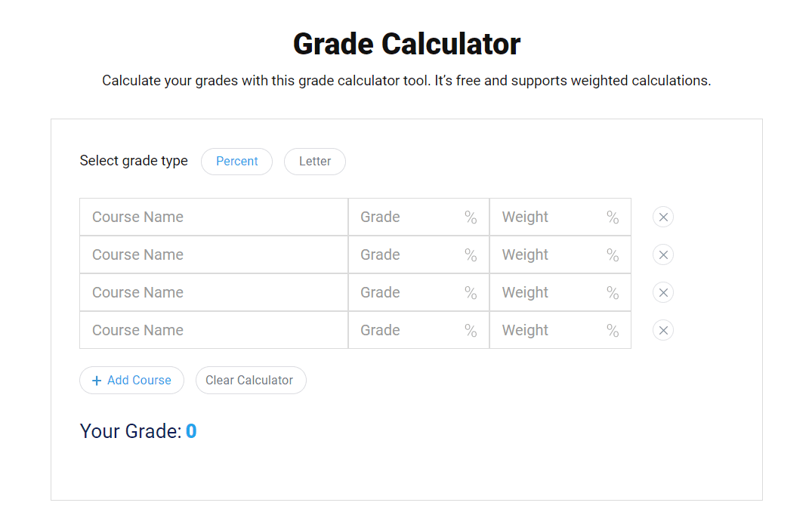Select the Percent grade type
The width and height of the screenshot is (812, 512).
236,161
